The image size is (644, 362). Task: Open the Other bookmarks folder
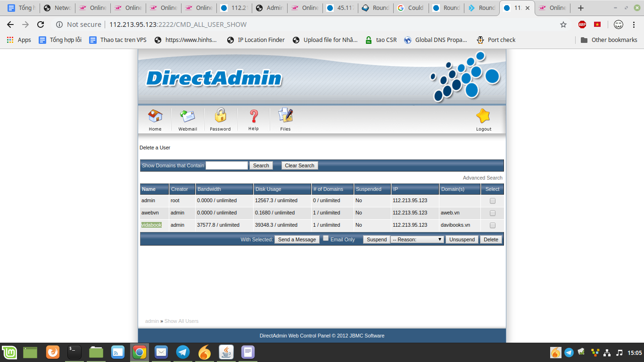[x=609, y=40]
